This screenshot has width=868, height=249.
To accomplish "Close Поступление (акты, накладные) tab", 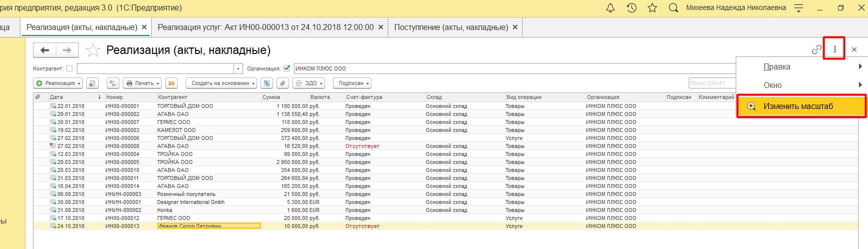I will (515, 27).
